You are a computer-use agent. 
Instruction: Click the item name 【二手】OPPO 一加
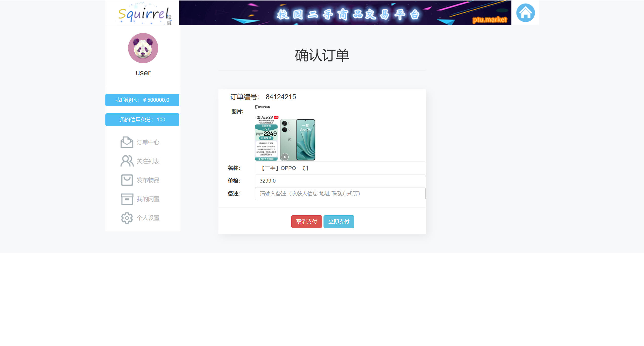284,168
